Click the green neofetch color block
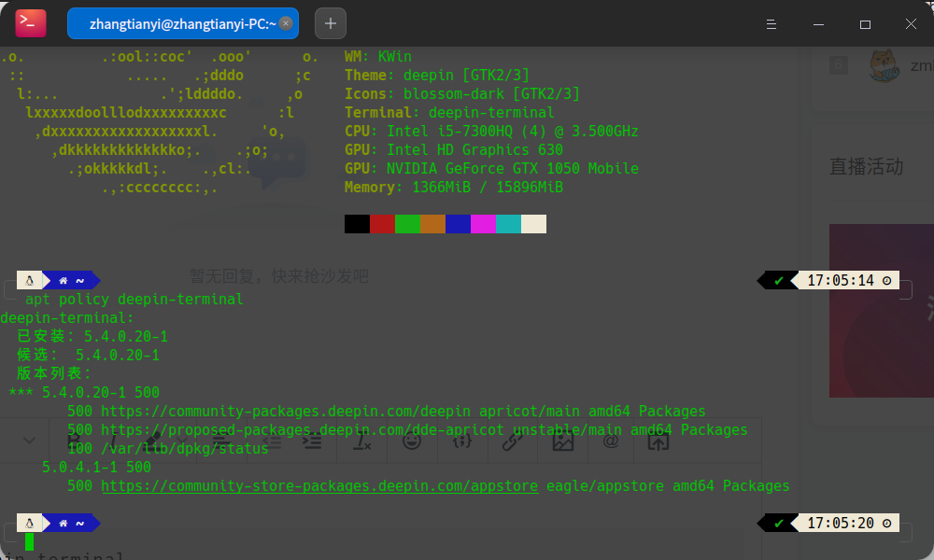This screenshot has width=934, height=560. coord(407,224)
